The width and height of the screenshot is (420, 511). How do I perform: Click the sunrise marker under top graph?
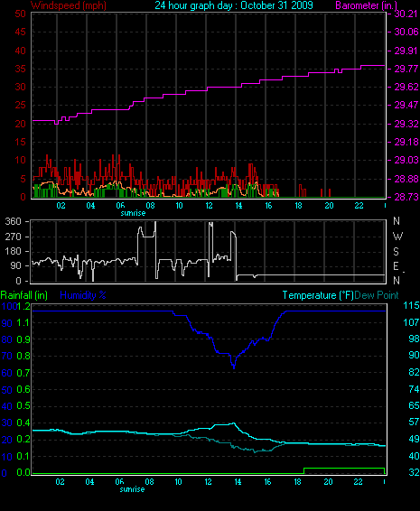(133, 213)
